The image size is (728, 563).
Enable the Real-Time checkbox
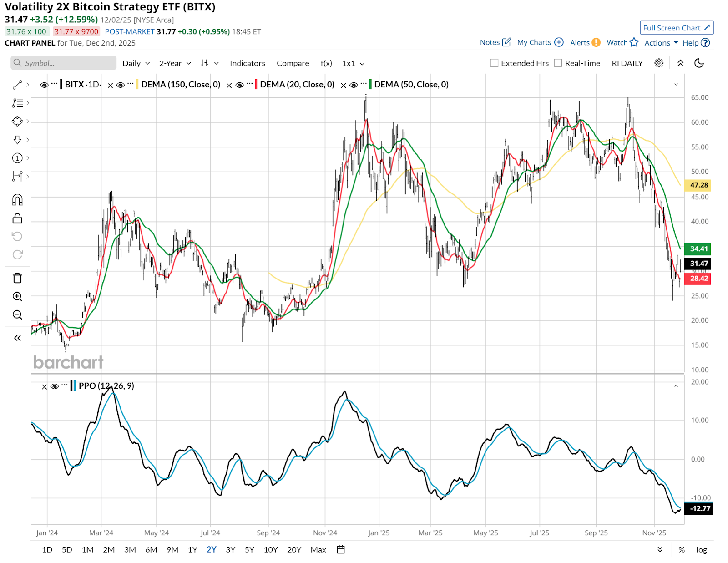pos(558,63)
